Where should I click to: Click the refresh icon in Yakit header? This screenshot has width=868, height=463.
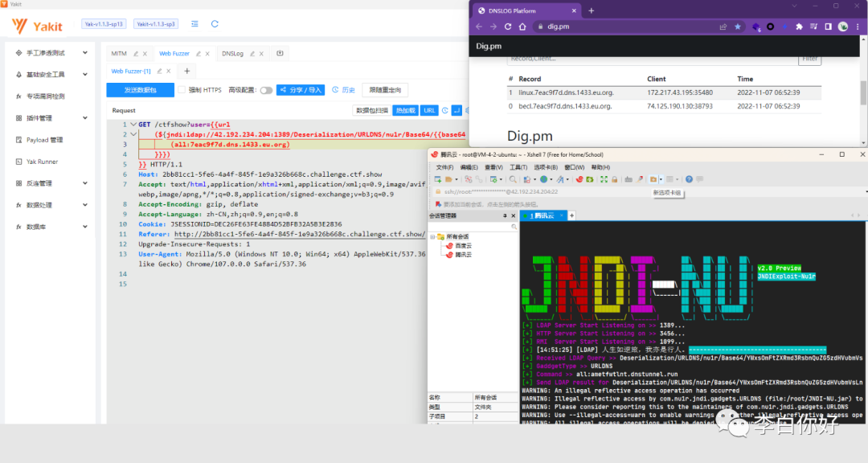pos(215,24)
